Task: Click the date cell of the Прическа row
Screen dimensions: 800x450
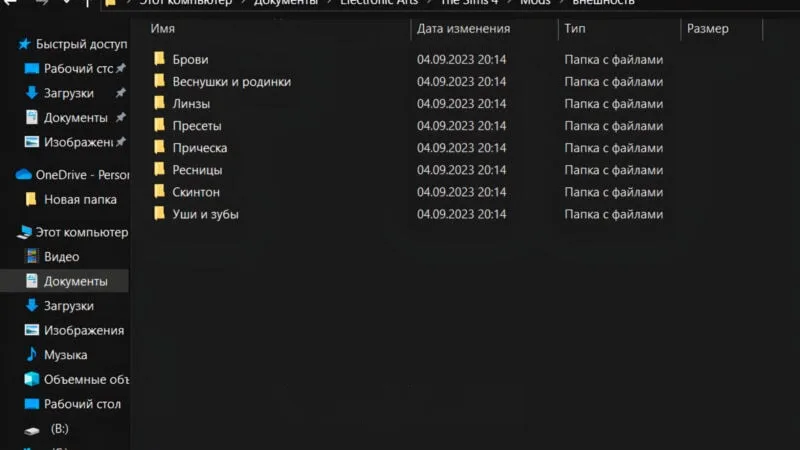Action: point(461,148)
